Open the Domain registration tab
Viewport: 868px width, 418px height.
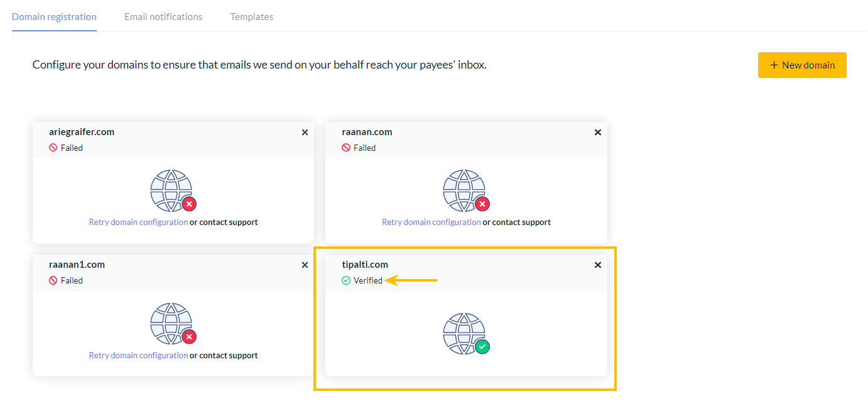pos(54,17)
